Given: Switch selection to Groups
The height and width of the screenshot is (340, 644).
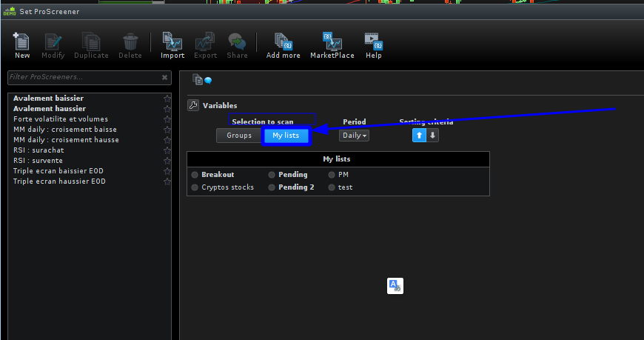Looking at the screenshot, I should [239, 136].
